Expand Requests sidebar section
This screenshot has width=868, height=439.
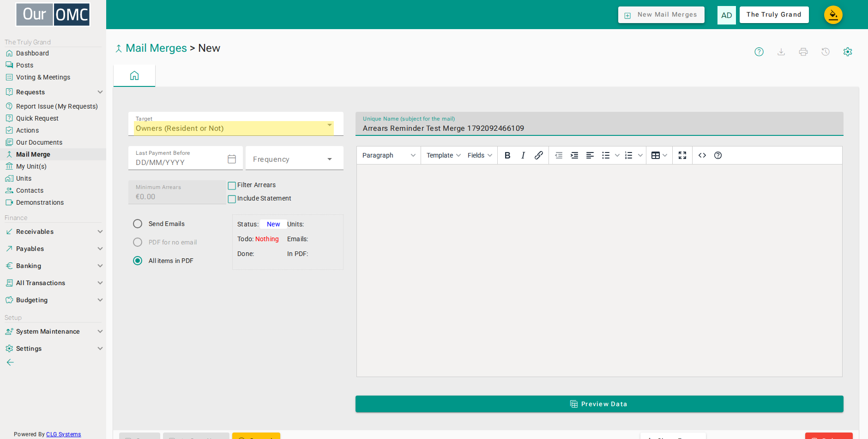pyautogui.click(x=53, y=92)
